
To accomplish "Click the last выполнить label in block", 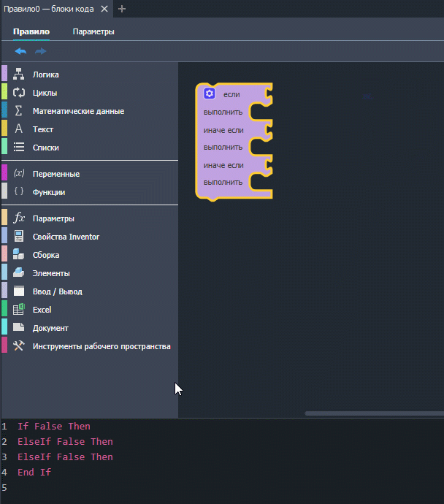I will 223,183.
